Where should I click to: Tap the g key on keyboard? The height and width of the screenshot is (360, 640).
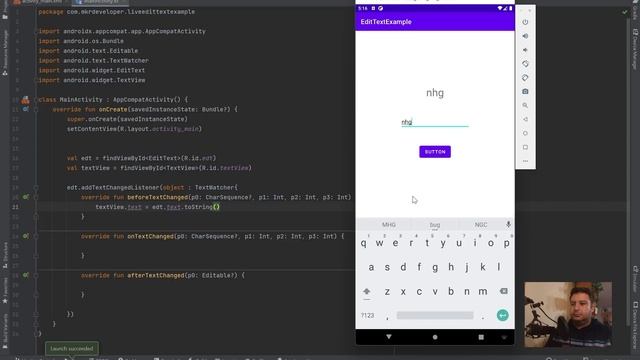point(435,267)
